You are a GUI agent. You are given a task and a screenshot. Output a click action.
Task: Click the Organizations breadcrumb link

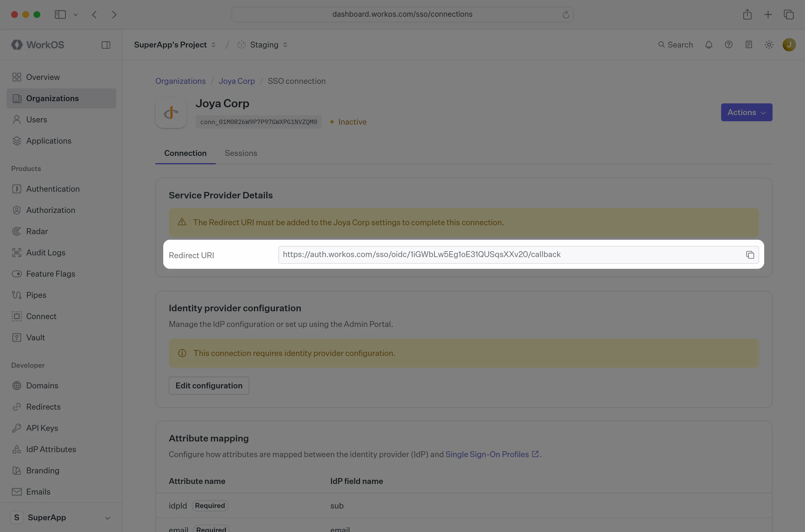pyautogui.click(x=181, y=81)
